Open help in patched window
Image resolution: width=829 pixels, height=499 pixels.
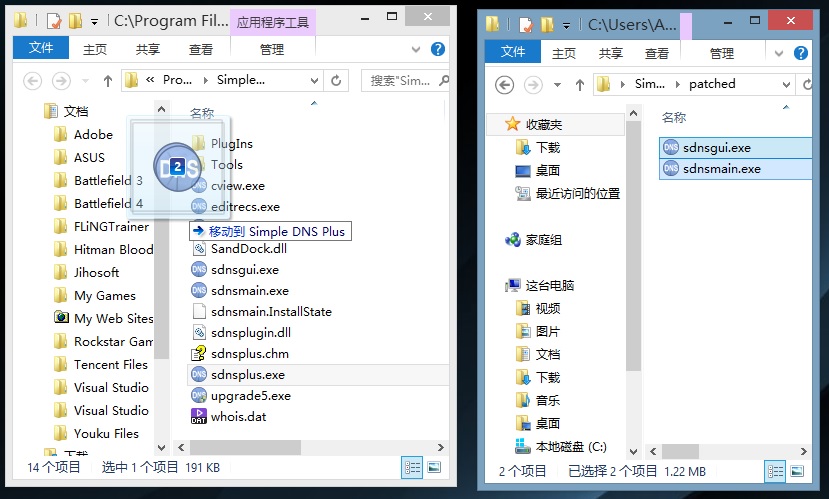[800, 53]
